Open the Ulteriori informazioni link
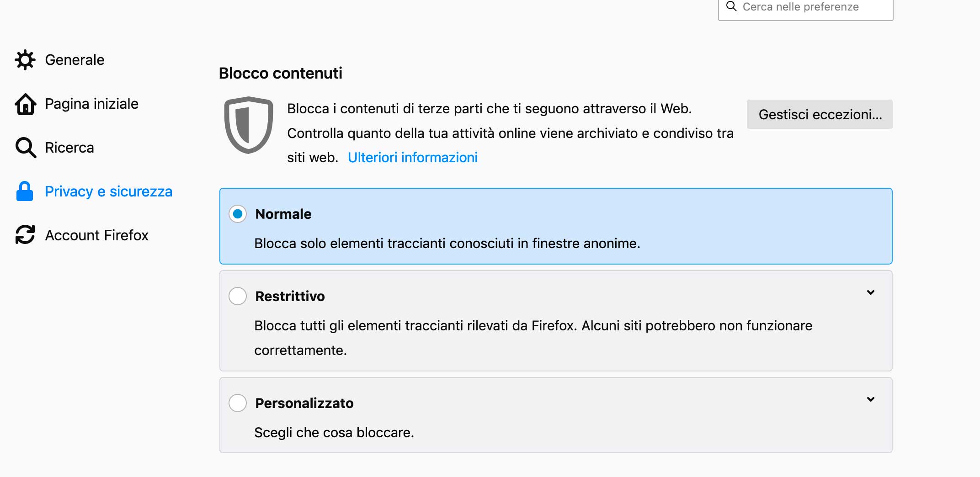Viewport: 980px width, 477px height. pos(412,158)
